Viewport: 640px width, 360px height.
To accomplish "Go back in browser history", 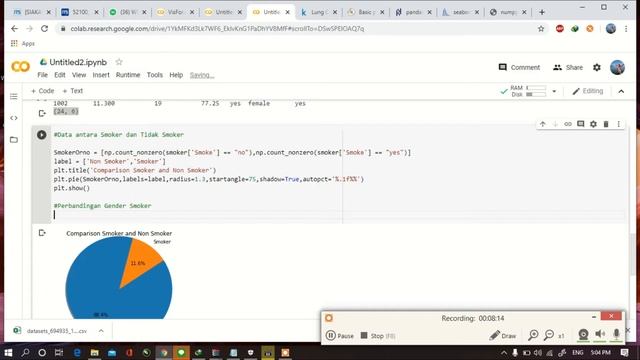I will point(15,29).
